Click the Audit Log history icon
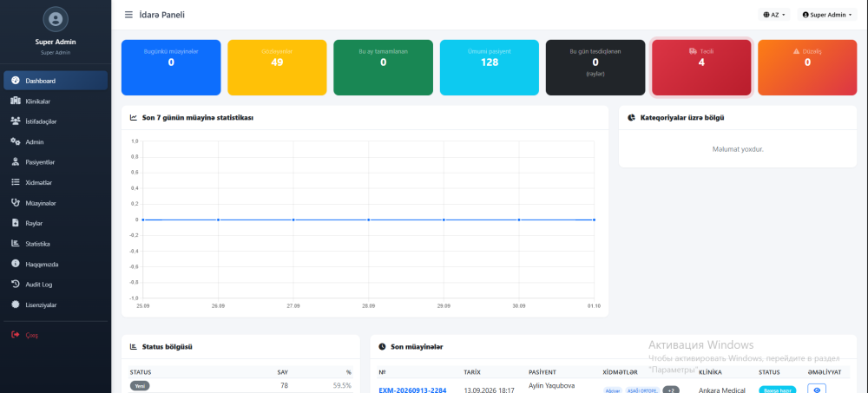This screenshot has width=868, height=393. [16, 284]
